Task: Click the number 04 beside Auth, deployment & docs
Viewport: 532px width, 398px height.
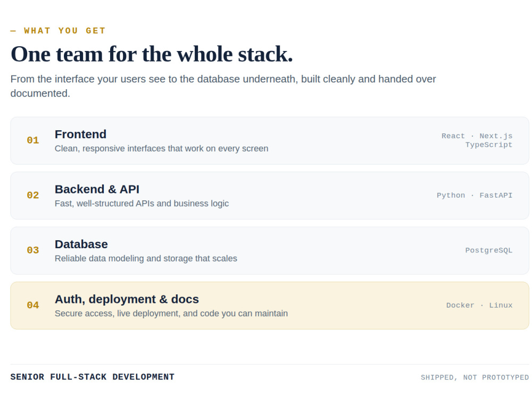Action: [x=33, y=305]
